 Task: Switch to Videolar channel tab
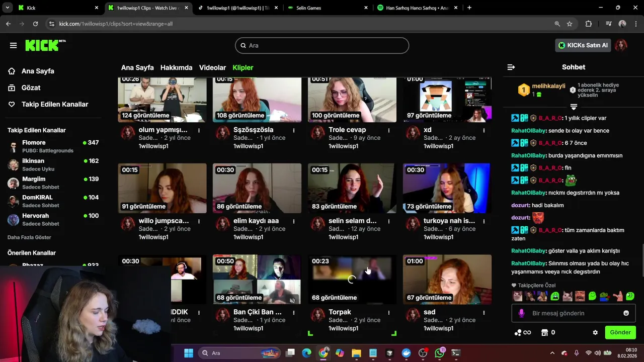pyautogui.click(x=212, y=67)
